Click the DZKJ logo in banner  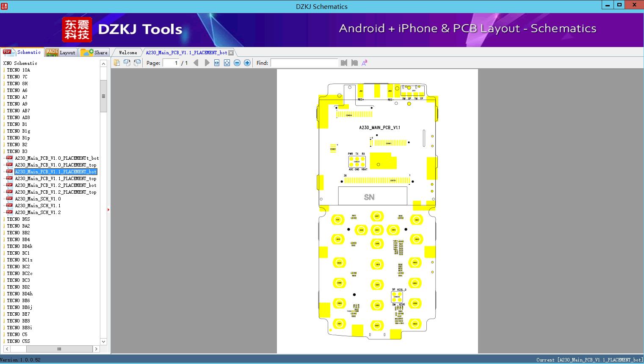click(77, 30)
